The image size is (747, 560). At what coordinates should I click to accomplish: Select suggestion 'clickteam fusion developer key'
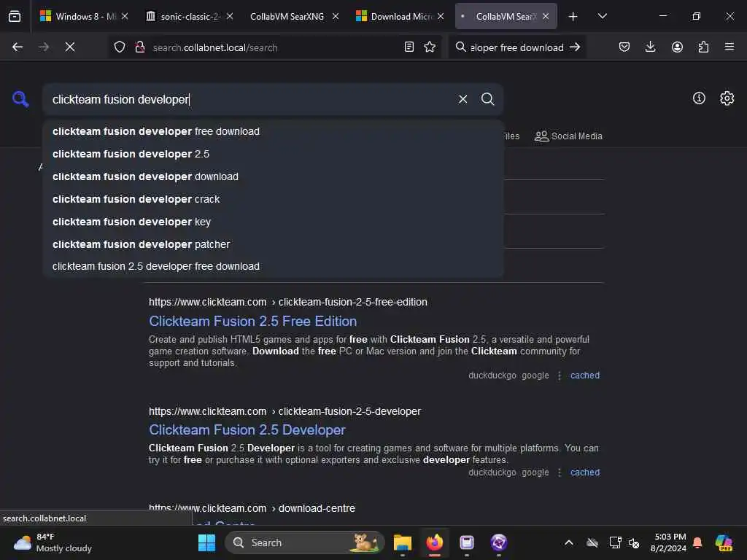(x=273, y=222)
